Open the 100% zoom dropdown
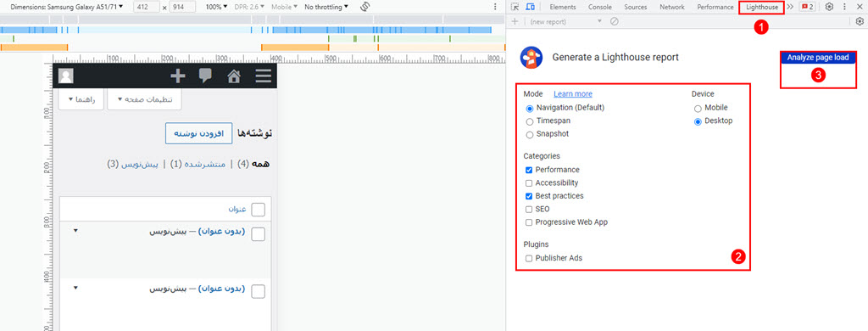 [216, 7]
